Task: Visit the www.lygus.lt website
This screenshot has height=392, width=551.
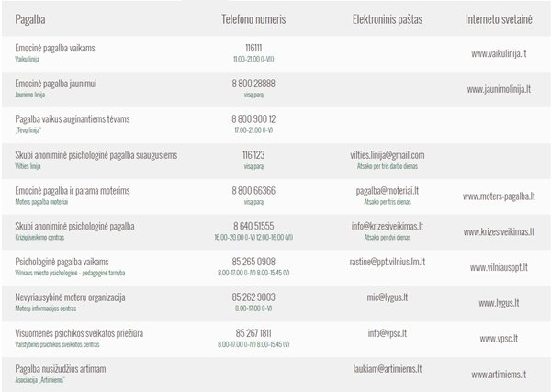Action: tap(500, 303)
